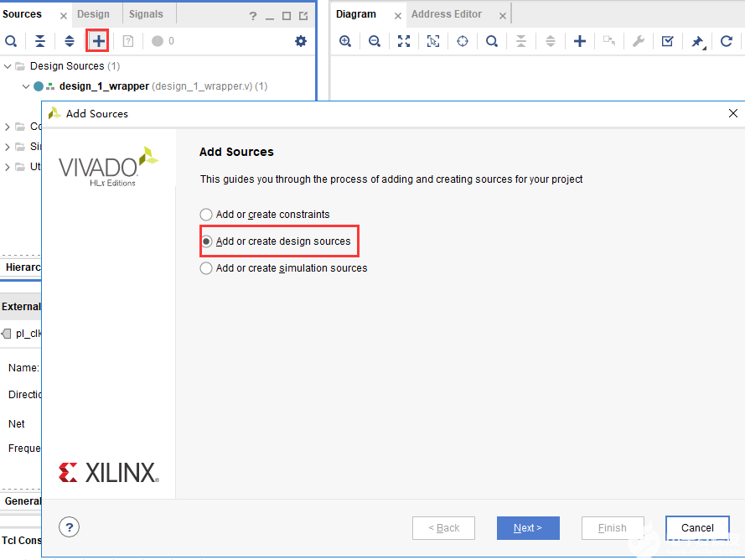Open Sources panel help question mark
The width and height of the screenshot is (745, 560).
coord(253,16)
